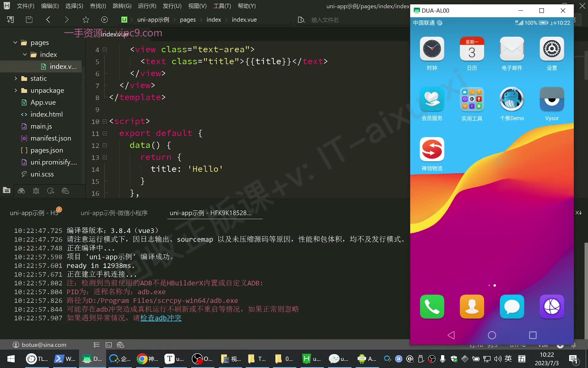
Task: Expand the unpackage folder
Action: (x=16, y=90)
